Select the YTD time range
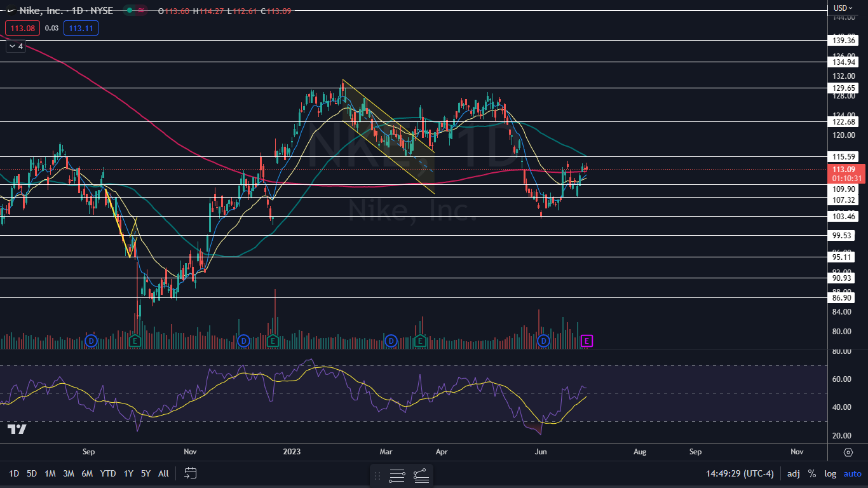868x488 pixels. pos(108,473)
